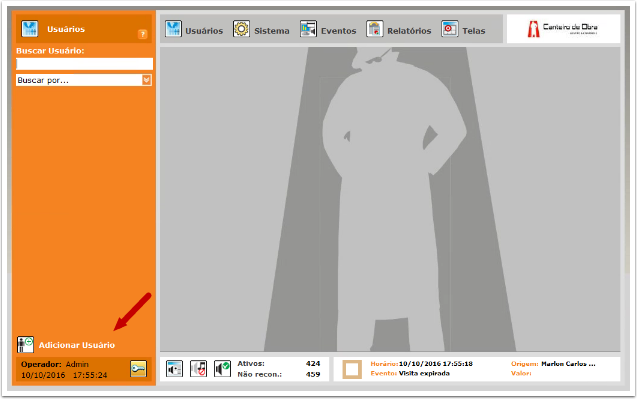
Task: Click the Ativos count value
Action: coord(313,364)
